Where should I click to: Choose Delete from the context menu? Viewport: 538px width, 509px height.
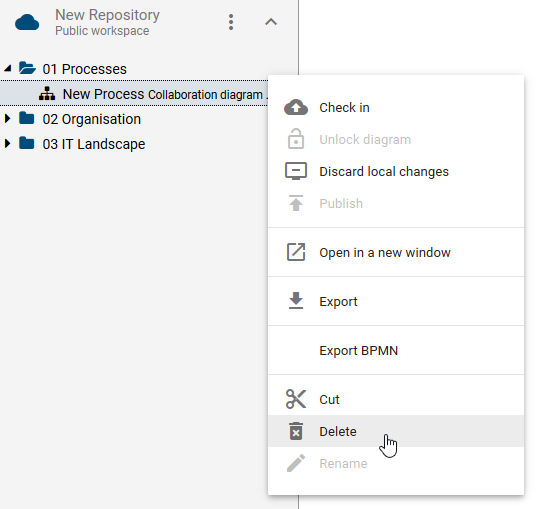396,431
